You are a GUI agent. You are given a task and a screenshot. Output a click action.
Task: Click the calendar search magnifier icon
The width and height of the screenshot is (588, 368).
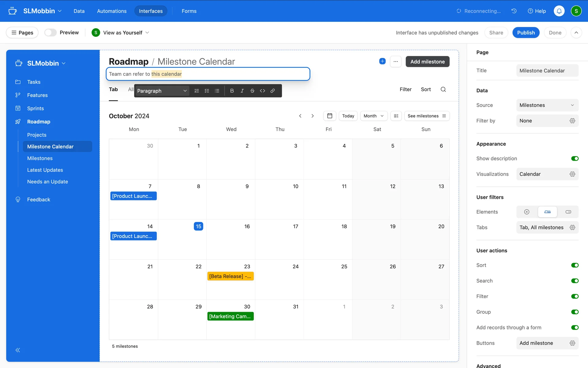coord(443,89)
